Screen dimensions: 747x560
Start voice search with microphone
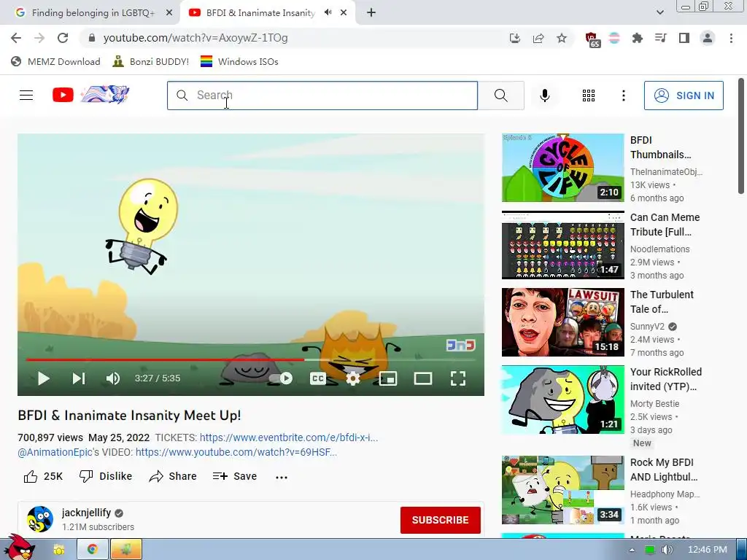(544, 96)
